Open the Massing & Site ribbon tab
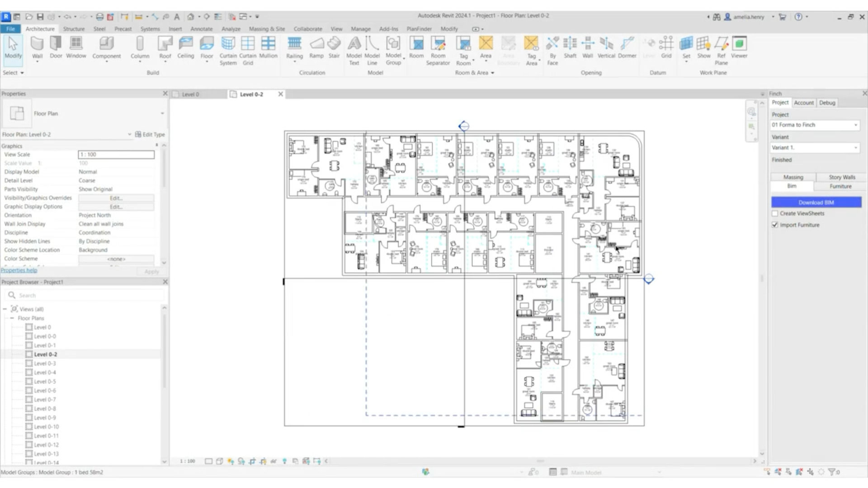 click(267, 29)
